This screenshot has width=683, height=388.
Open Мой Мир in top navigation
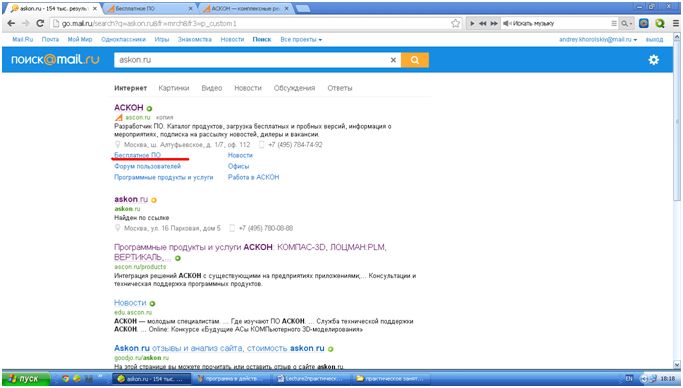pyautogui.click(x=80, y=39)
